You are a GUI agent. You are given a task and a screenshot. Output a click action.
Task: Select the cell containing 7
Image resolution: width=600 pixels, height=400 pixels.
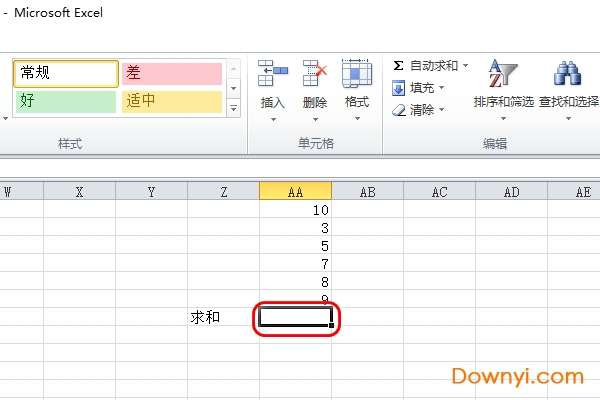point(295,263)
